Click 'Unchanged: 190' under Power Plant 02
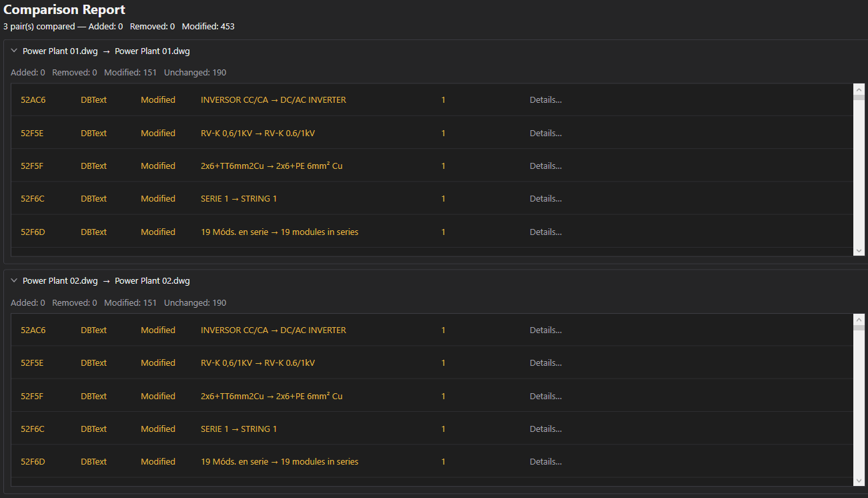The height and width of the screenshot is (498, 868). point(195,302)
